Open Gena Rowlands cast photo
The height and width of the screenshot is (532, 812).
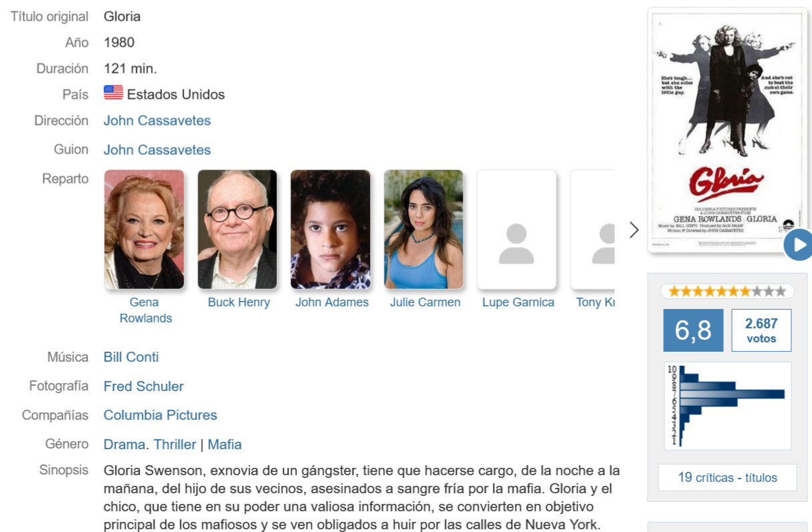pos(144,229)
